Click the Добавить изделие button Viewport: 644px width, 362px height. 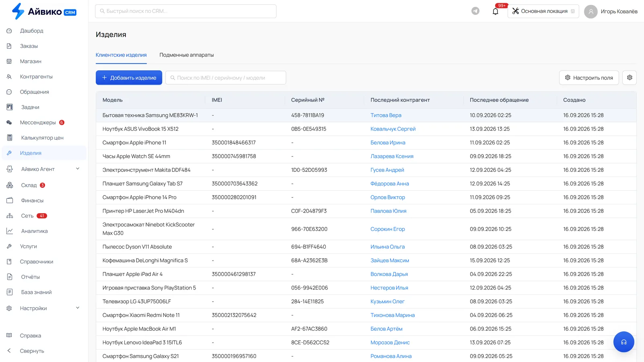point(129,78)
